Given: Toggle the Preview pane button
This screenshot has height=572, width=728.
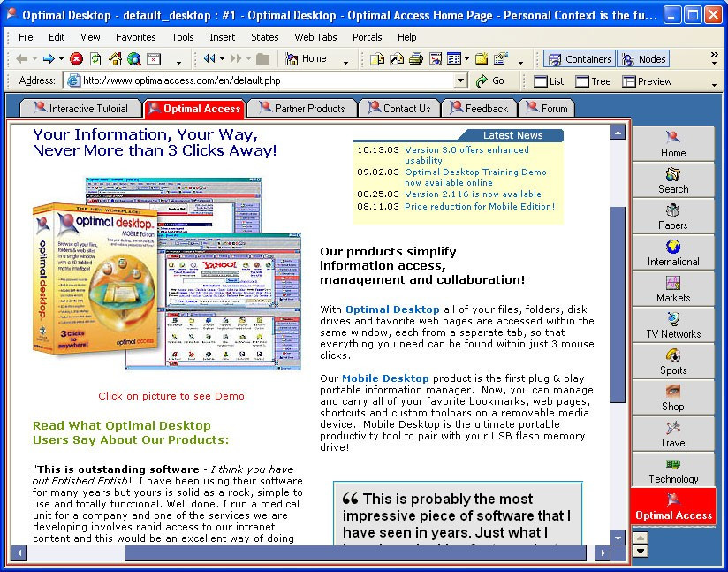Looking at the screenshot, I should tap(647, 81).
